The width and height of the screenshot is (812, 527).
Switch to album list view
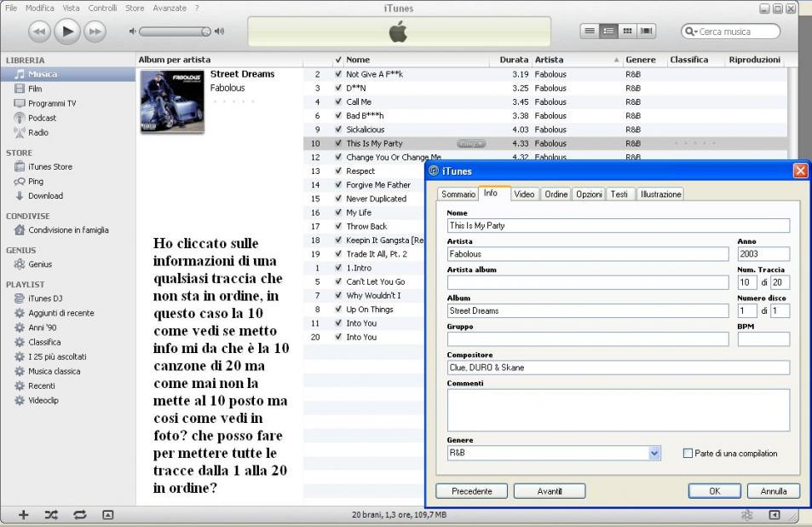tap(608, 31)
